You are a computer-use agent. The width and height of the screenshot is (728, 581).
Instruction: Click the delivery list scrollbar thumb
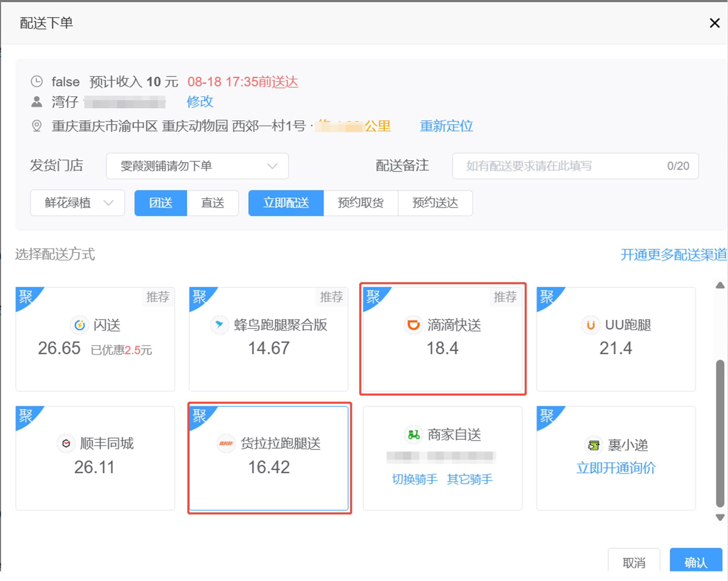[720, 434]
